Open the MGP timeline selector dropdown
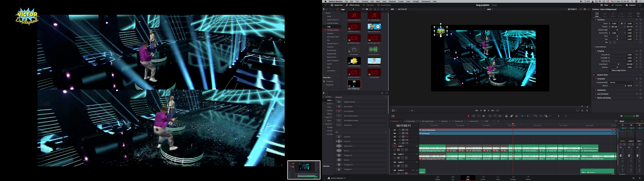Screen dimensions: 644x181 pos(490,9)
